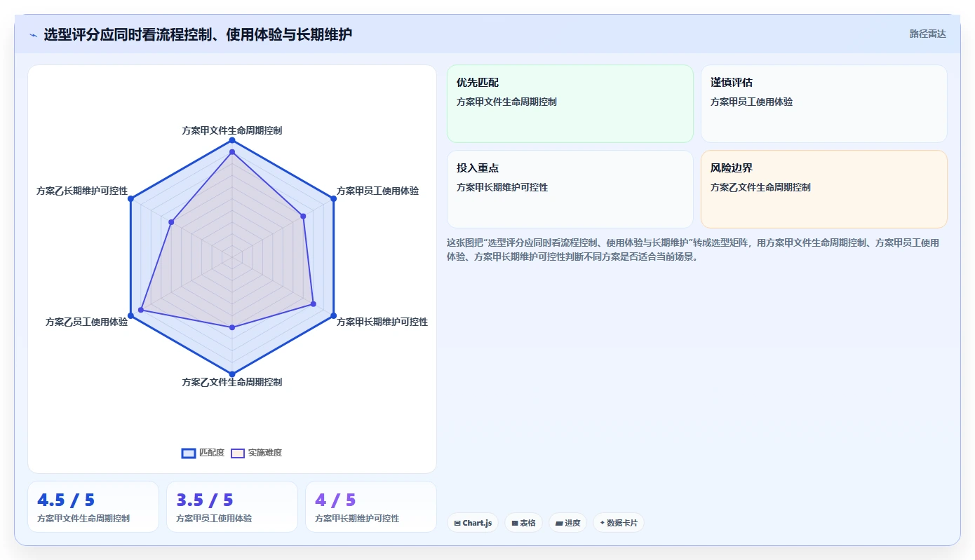
Task: Click 方案甲文件生命周期控制 in 优先匹配 card
Action: click(506, 102)
